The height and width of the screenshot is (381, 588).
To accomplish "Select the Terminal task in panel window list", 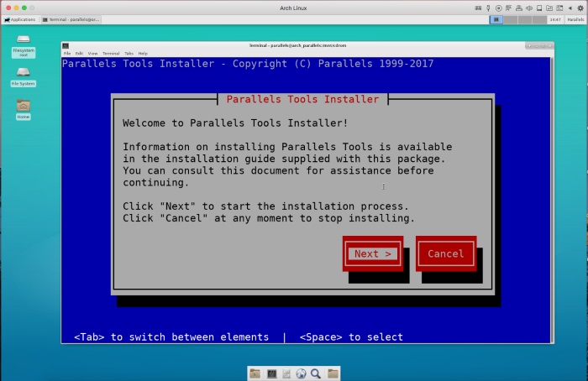I will 71,19.
